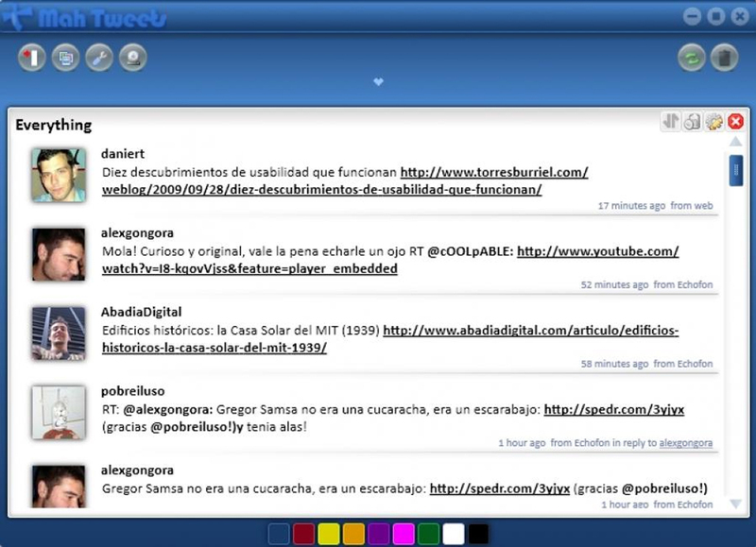Click '52 minutes ago' timestamp
Screen dimensions: 756x547
tap(614, 284)
